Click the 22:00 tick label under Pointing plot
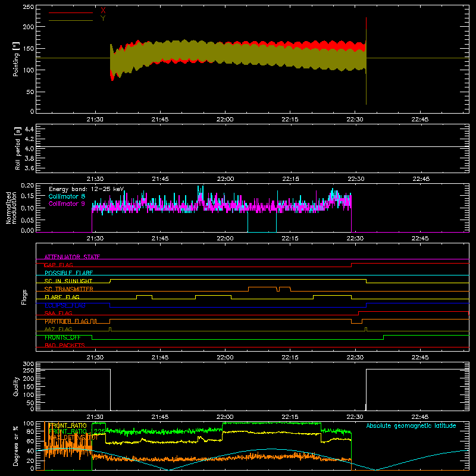The image size is (476, 476). [x=225, y=120]
